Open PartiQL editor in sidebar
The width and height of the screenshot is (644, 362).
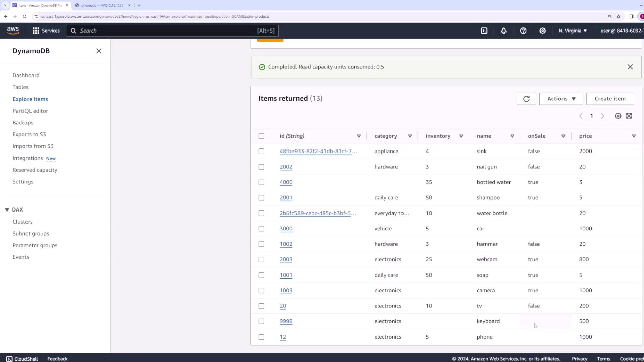coord(30,111)
